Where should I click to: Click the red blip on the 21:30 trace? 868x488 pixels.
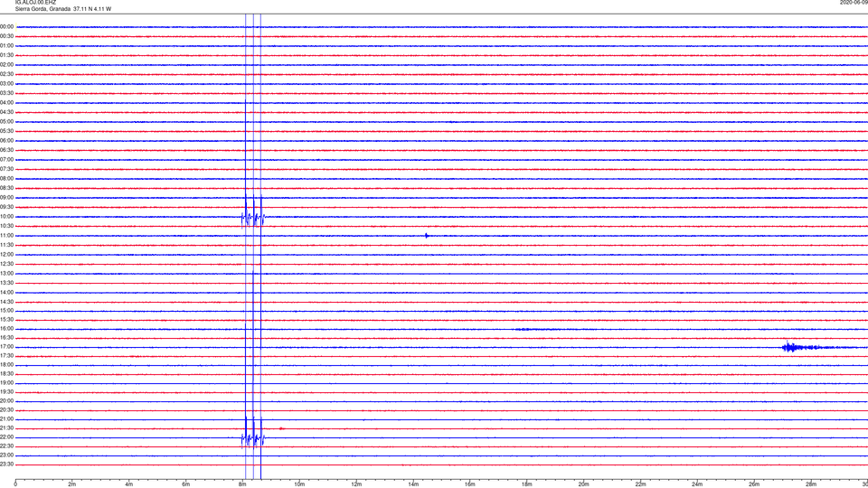point(282,428)
